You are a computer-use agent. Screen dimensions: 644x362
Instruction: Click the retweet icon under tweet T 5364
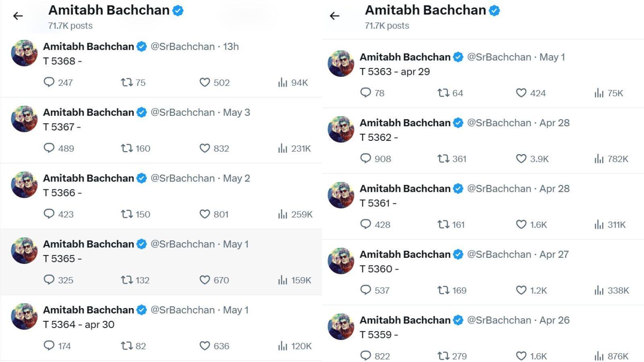tap(127, 346)
